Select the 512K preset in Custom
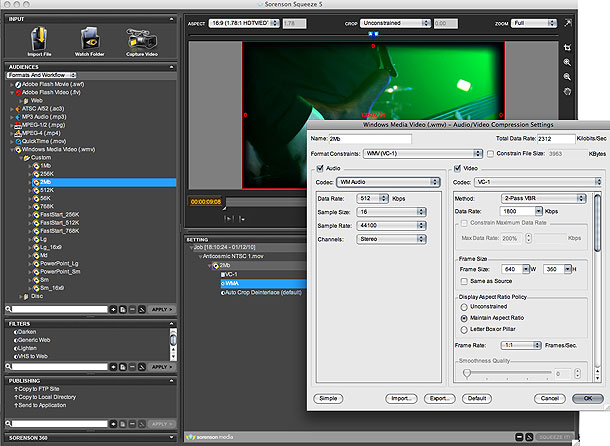The image size is (610, 446). 47,191
